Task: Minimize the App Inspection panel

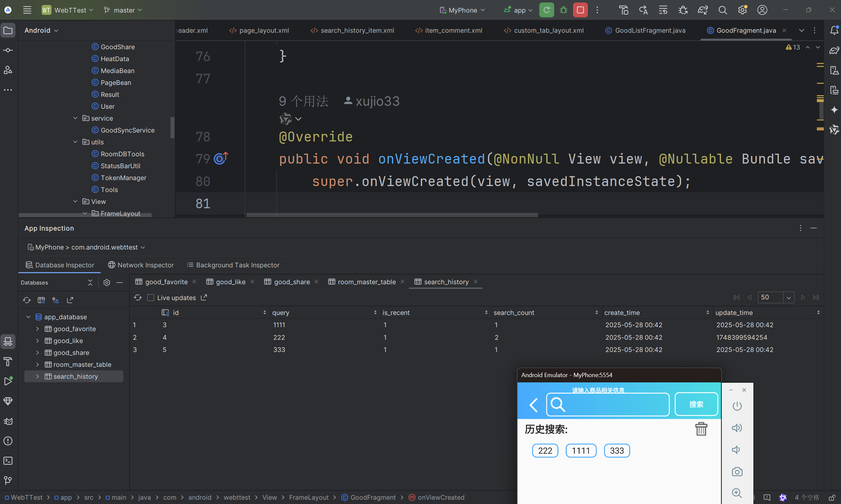Action: [x=814, y=228]
